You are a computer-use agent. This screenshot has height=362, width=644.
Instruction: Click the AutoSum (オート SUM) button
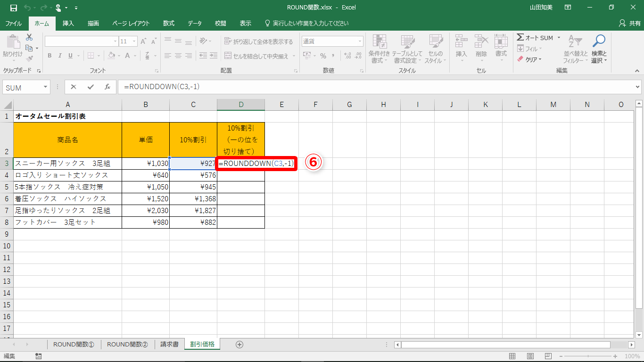click(x=535, y=38)
